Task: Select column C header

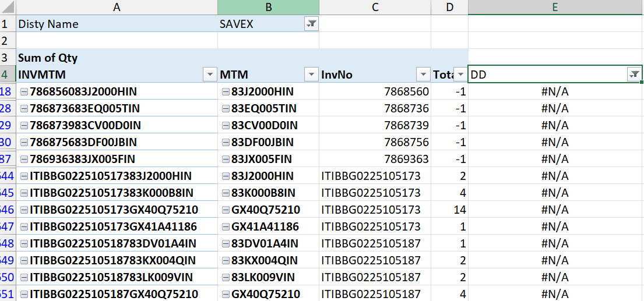Action: 375,8
